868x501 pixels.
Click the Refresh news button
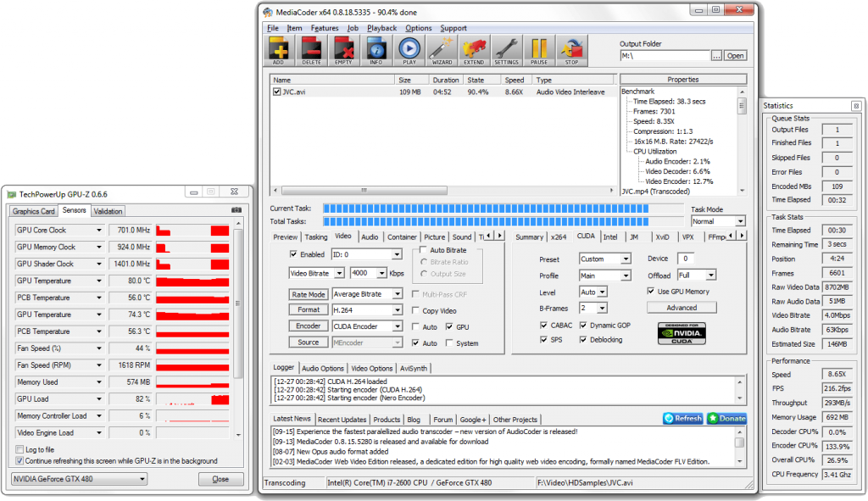(x=683, y=419)
